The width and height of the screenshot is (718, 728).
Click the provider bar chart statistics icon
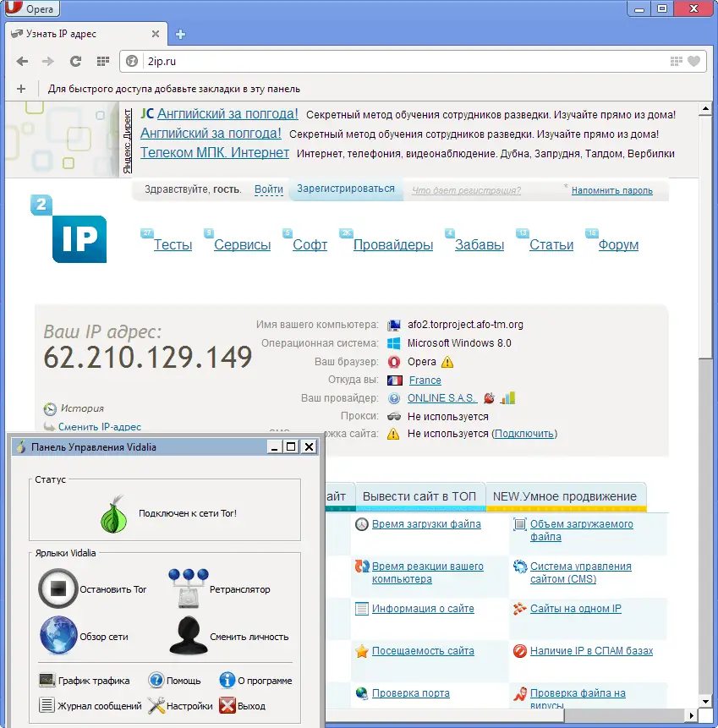508,398
